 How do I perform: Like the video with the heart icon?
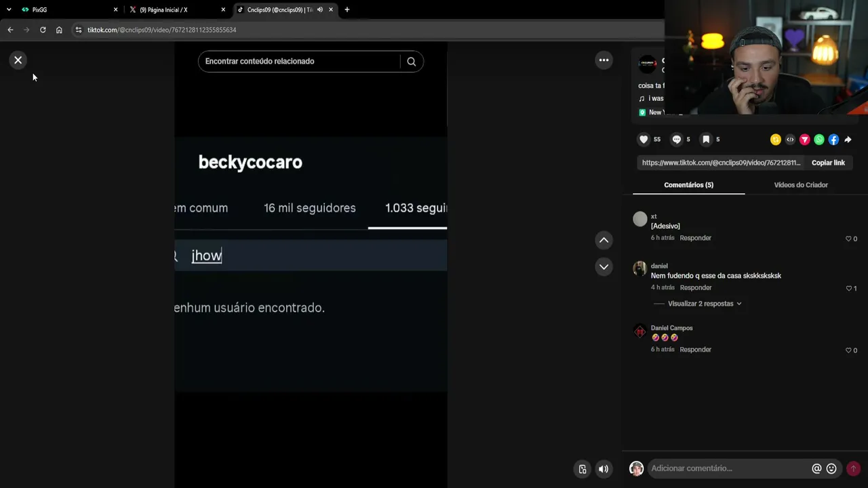click(x=644, y=140)
